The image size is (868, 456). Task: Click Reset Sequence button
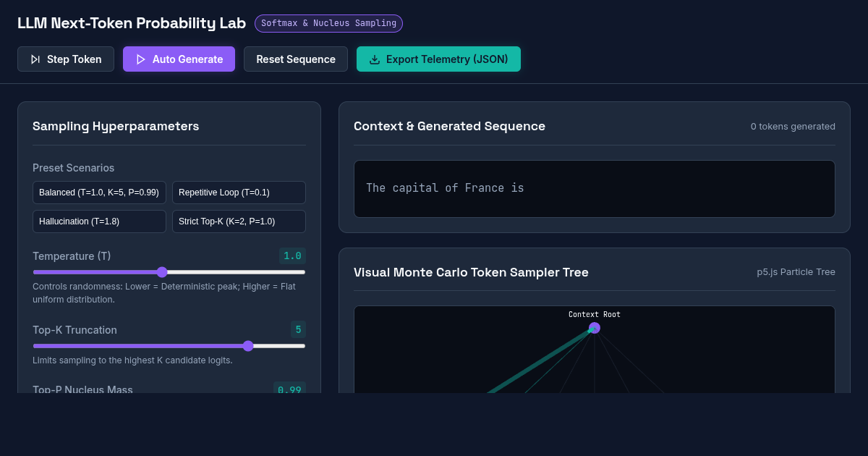(296, 59)
